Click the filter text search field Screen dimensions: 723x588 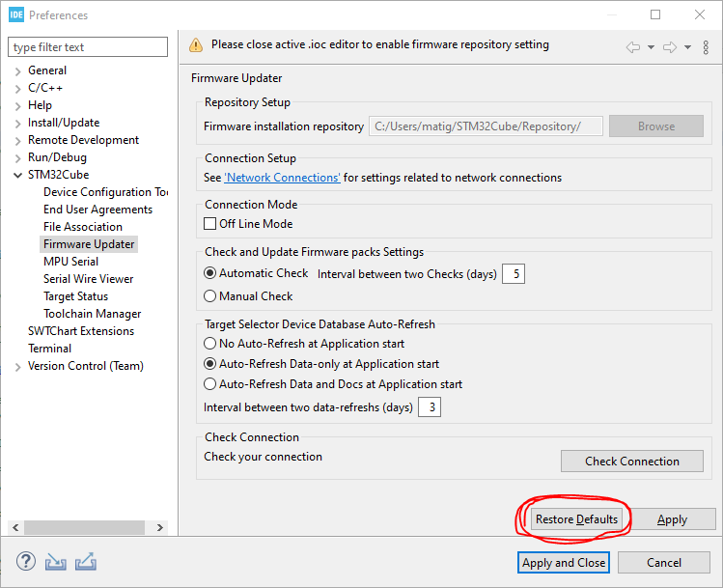[x=89, y=46]
